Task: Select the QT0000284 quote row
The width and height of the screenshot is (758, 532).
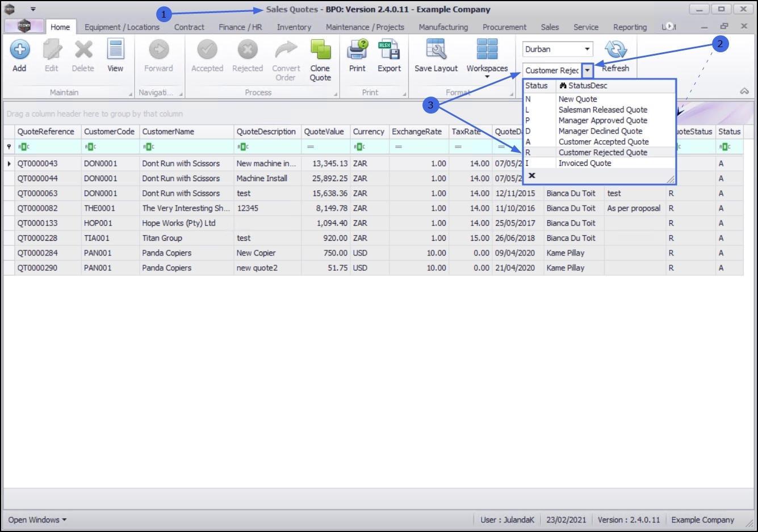Action: [373, 253]
